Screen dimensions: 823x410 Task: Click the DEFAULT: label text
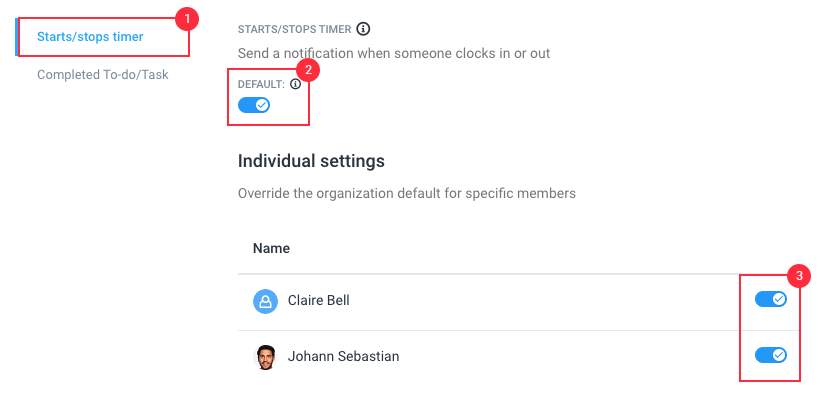[x=261, y=85]
